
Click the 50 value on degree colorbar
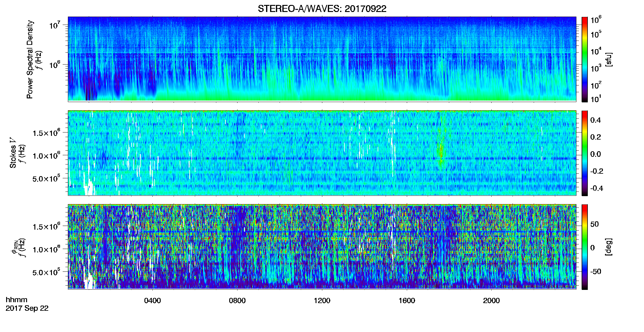pyautogui.click(x=595, y=224)
